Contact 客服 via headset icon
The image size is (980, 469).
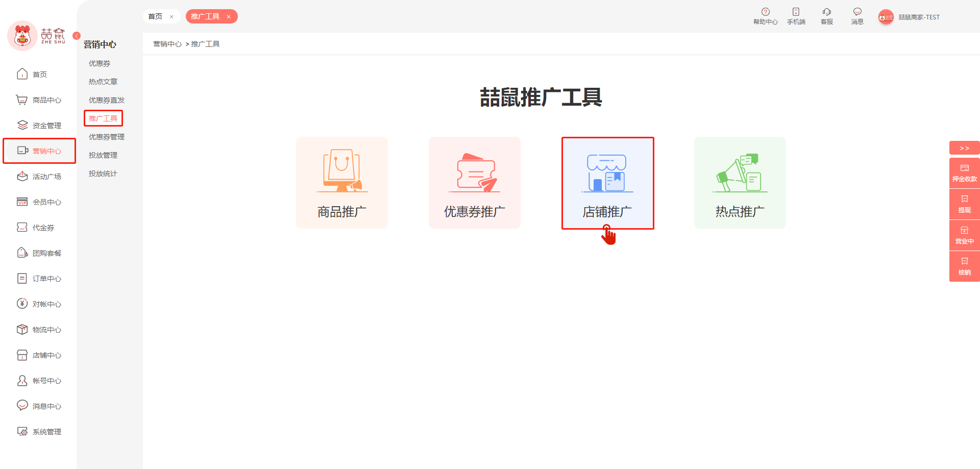tap(827, 16)
